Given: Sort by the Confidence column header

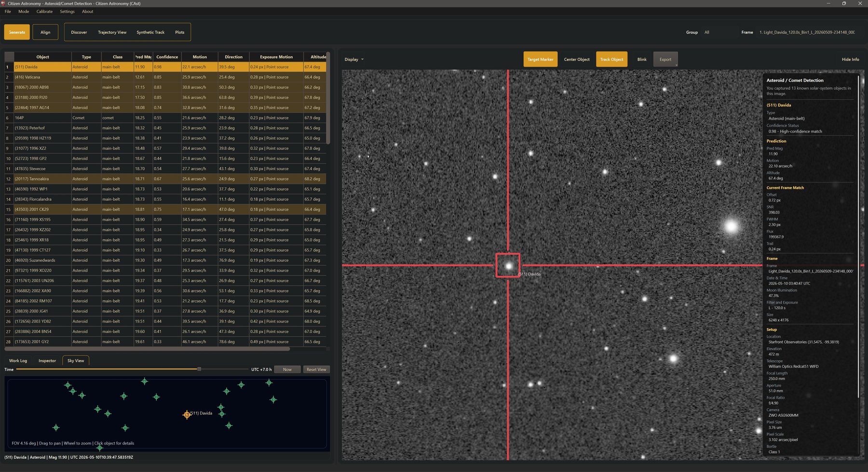Looking at the screenshot, I should point(167,57).
